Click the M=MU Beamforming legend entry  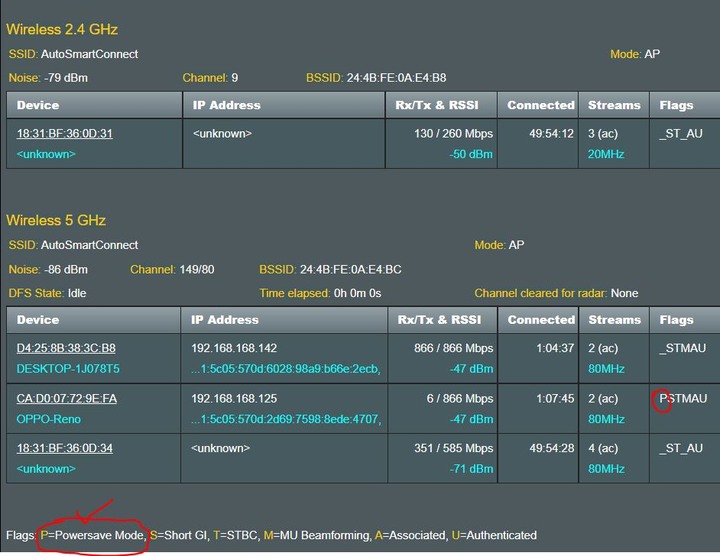pos(317,535)
